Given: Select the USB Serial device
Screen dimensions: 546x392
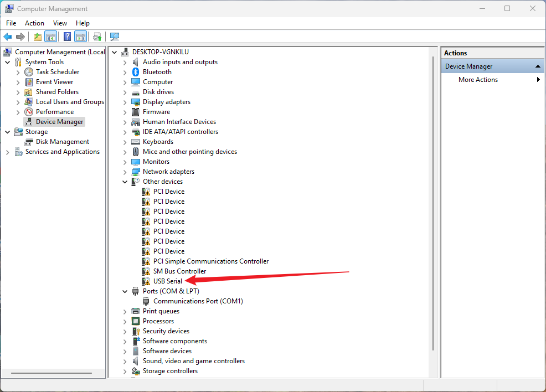Looking at the screenshot, I should coord(167,281).
